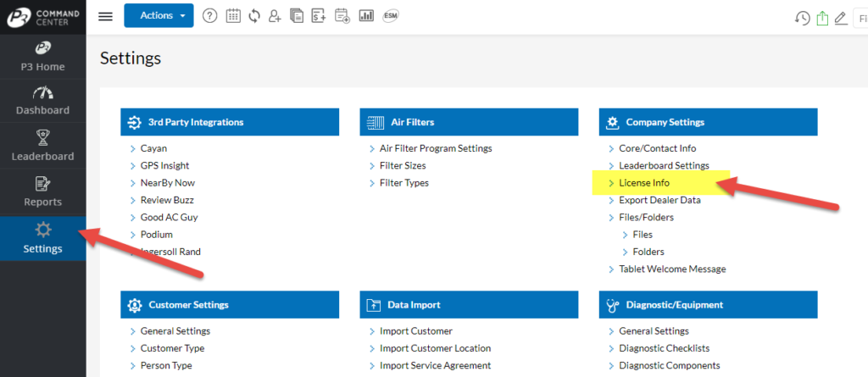Click the Diagnostic/Equipment section header

pyautogui.click(x=708, y=304)
